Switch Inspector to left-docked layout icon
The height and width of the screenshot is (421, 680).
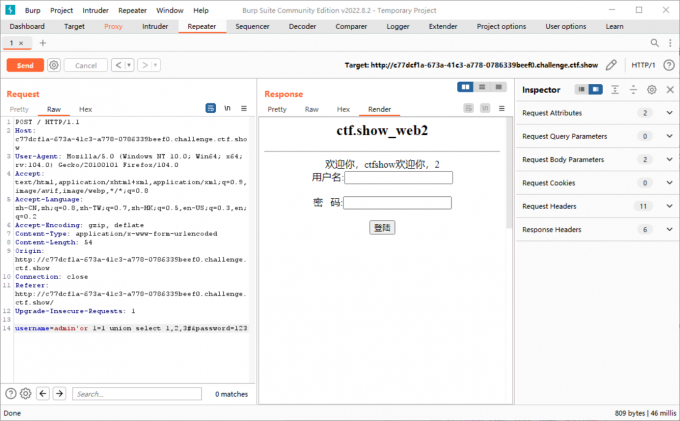tap(581, 89)
